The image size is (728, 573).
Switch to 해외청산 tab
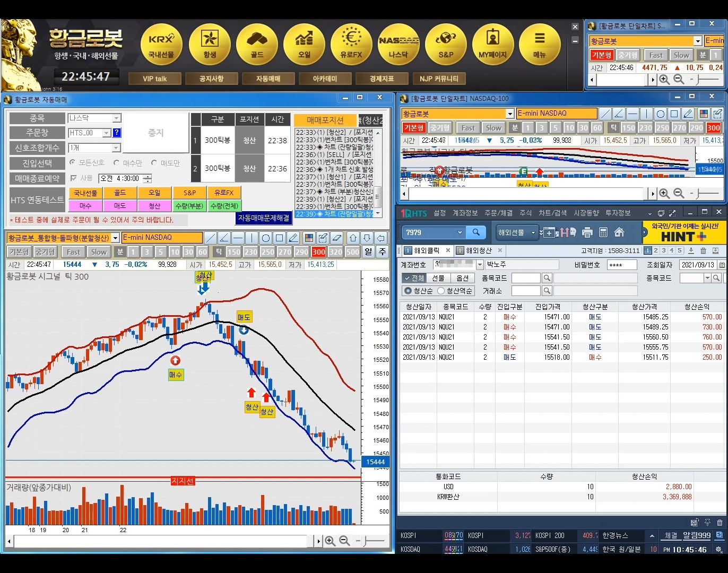tap(479, 250)
